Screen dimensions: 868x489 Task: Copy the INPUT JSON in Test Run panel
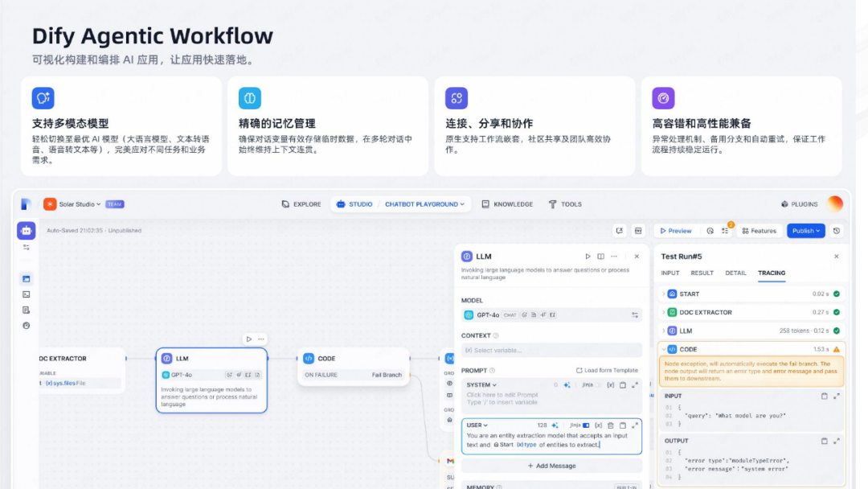point(825,396)
